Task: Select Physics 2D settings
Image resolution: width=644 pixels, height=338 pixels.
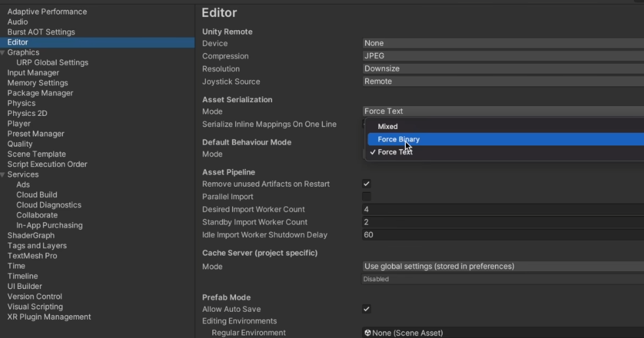Action: [27, 113]
